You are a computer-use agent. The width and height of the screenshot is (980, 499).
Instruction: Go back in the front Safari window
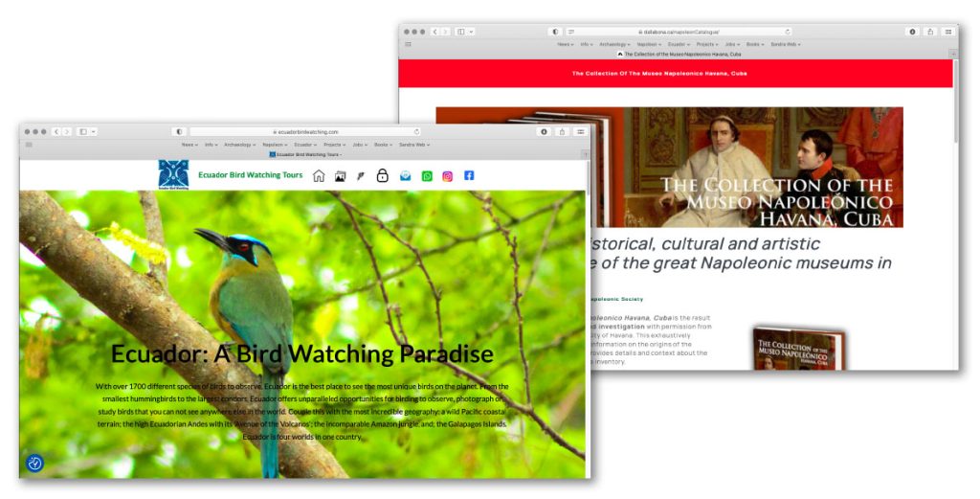[x=56, y=132]
